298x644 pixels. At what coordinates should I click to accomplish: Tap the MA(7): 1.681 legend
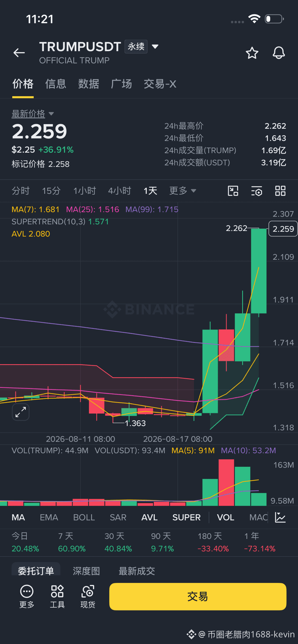[35, 210]
